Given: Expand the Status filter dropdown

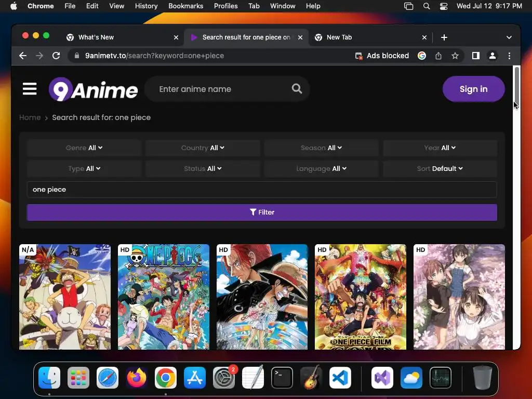Looking at the screenshot, I should pyautogui.click(x=203, y=169).
